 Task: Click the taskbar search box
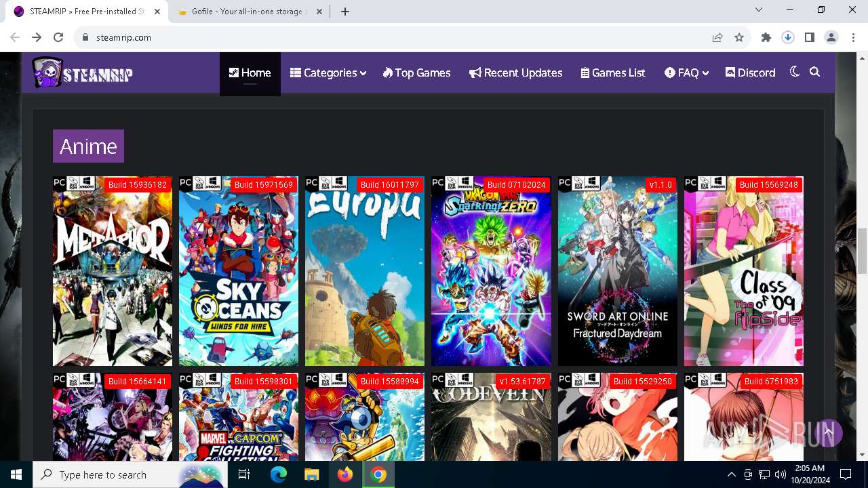click(130, 474)
